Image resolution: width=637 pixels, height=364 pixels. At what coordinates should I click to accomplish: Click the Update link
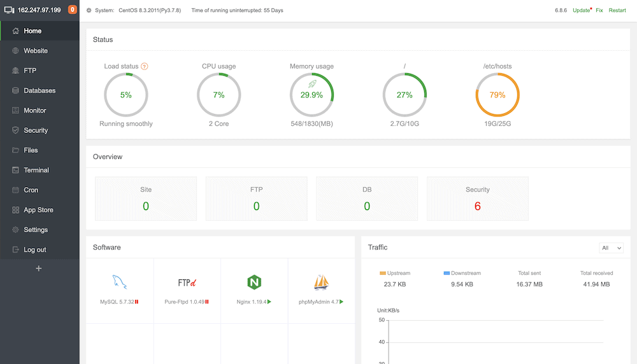click(581, 10)
